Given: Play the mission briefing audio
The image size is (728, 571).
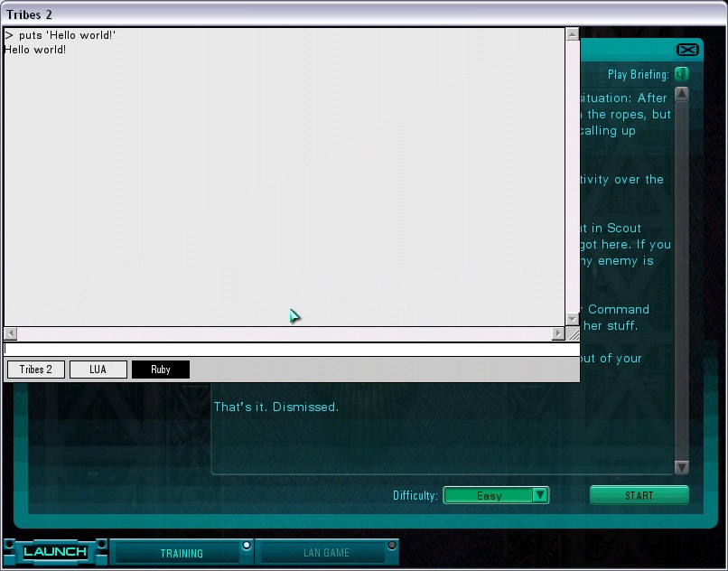Looking at the screenshot, I should click(682, 74).
